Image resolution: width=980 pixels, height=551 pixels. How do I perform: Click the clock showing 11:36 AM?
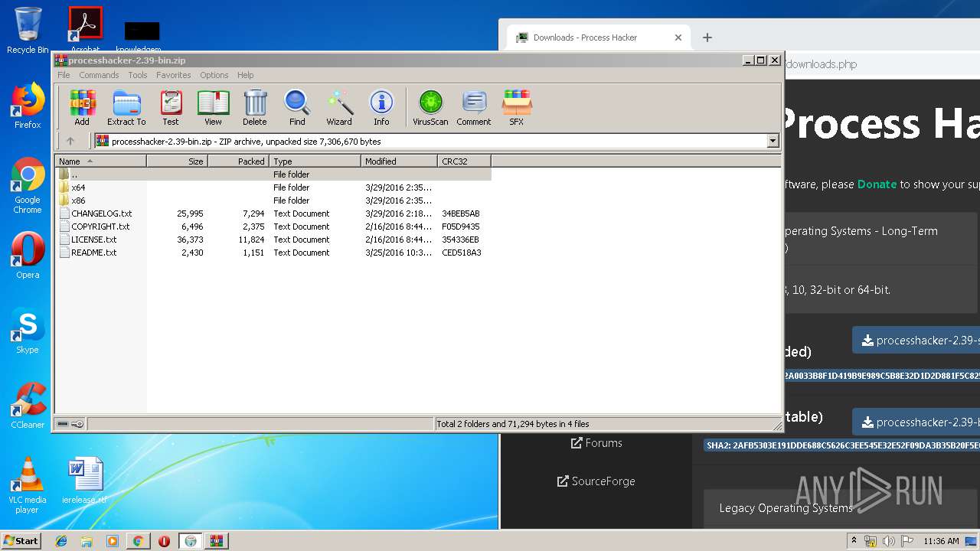(941, 541)
